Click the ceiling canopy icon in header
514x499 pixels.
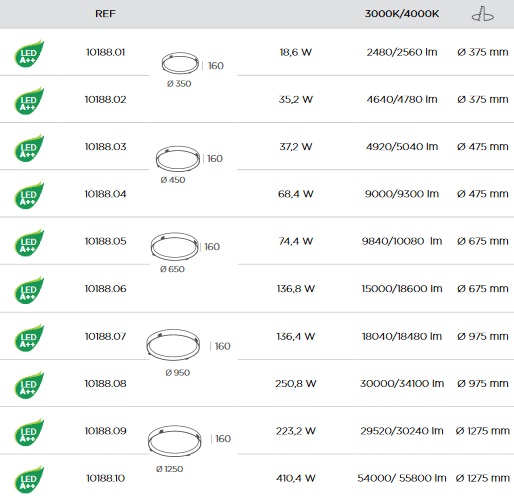[483, 14]
